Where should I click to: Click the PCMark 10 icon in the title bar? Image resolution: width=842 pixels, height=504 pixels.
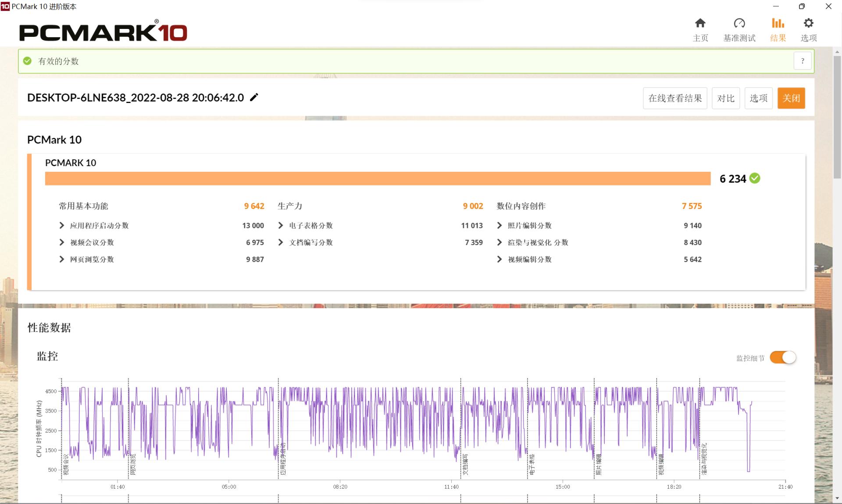pyautogui.click(x=5, y=7)
